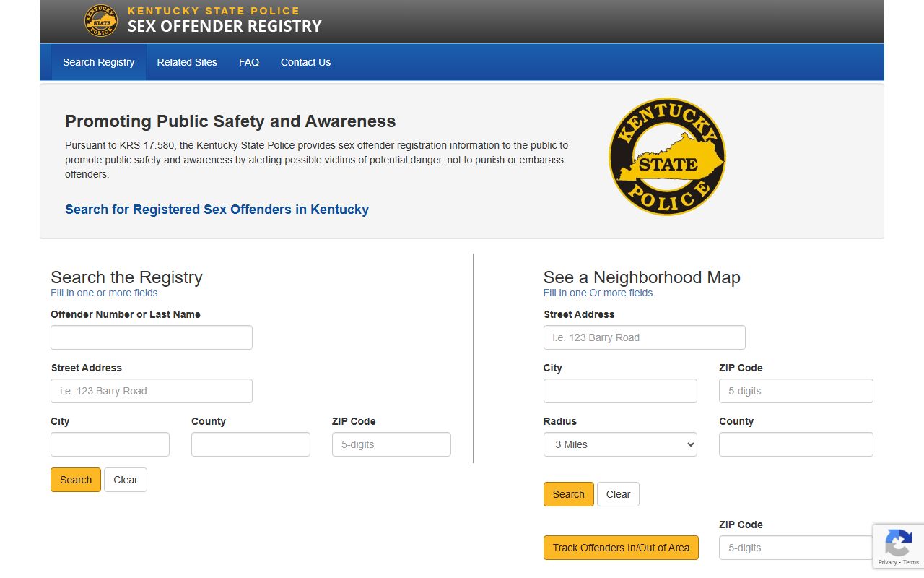Open the FAQ page

(x=249, y=62)
